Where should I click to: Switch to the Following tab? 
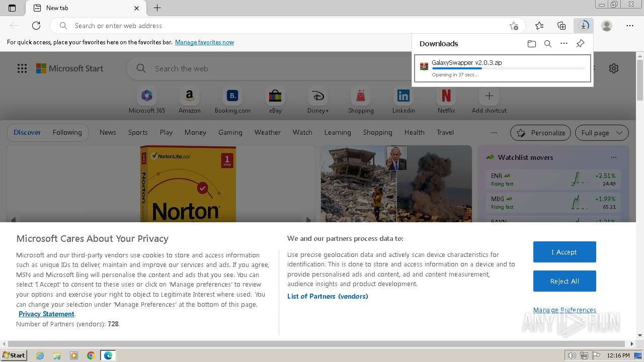(x=67, y=132)
